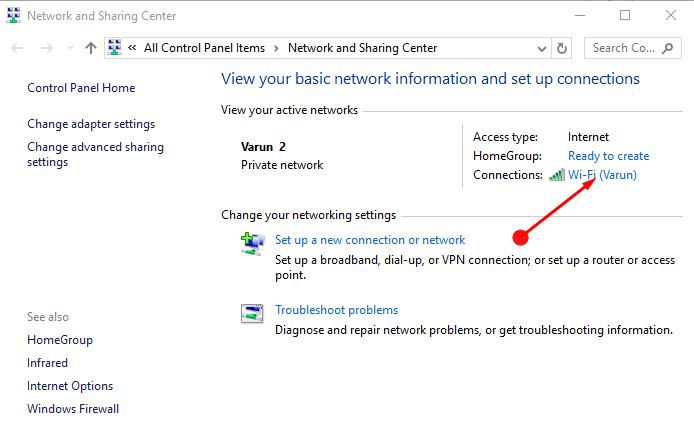694x434 pixels.
Task: Open Infrared under See also
Action: coord(47,363)
